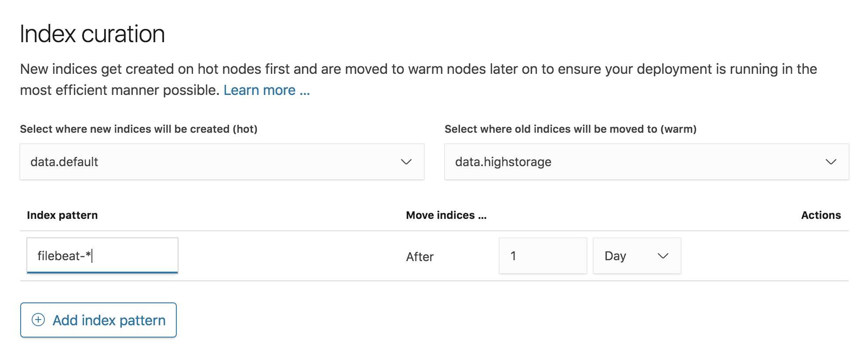Viewport: 868px width, 349px height.
Task: Click the Add index pattern button
Action: click(98, 320)
